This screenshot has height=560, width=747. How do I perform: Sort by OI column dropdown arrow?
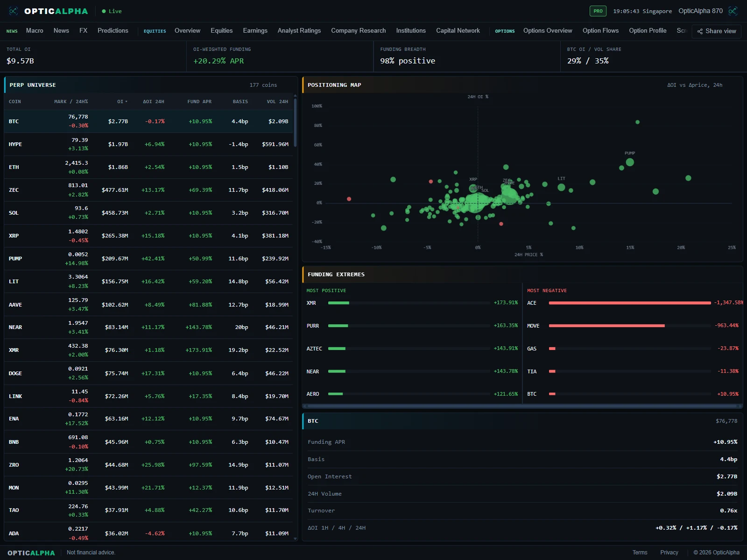pyautogui.click(x=126, y=102)
